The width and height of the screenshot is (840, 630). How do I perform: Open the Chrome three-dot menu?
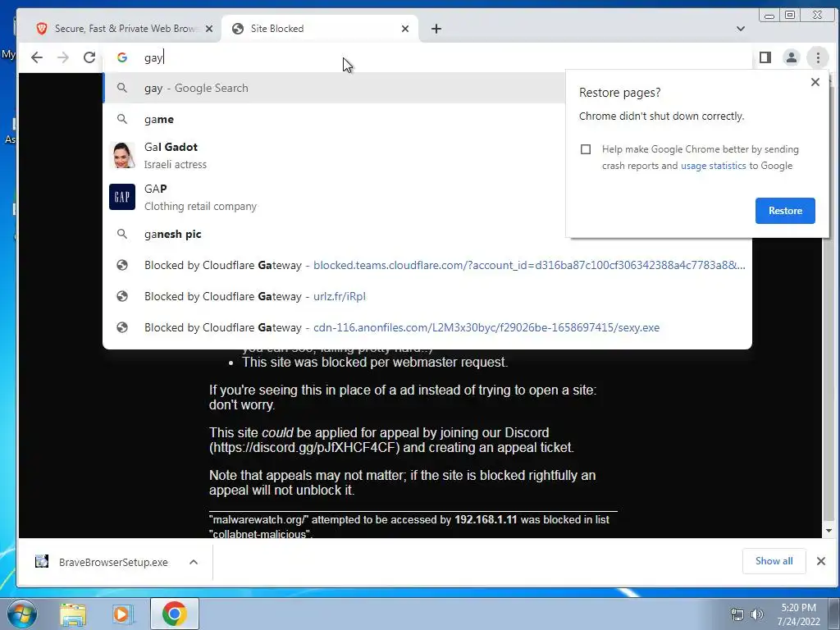pyautogui.click(x=818, y=57)
